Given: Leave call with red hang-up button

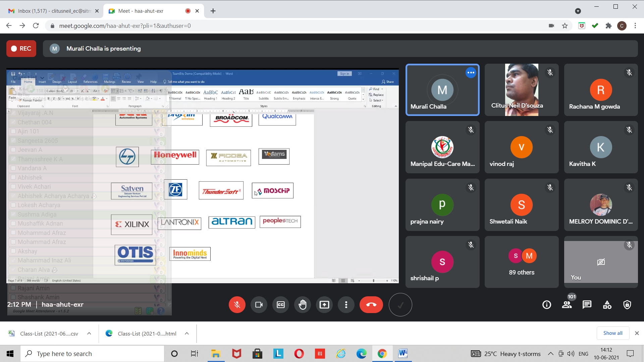Looking at the screenshot, I should tap(371, 305).
